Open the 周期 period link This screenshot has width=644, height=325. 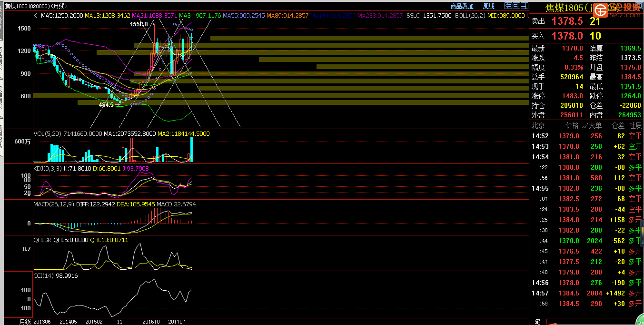click(489, 6)
